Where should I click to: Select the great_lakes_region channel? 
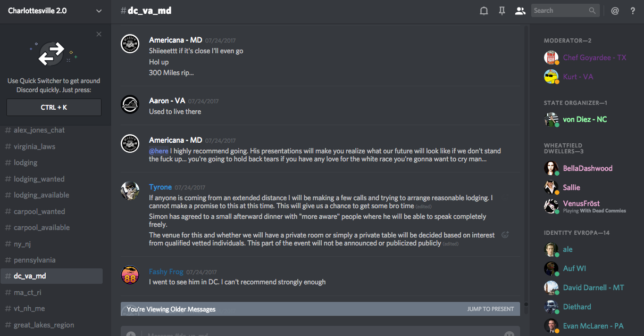(44, 325)
